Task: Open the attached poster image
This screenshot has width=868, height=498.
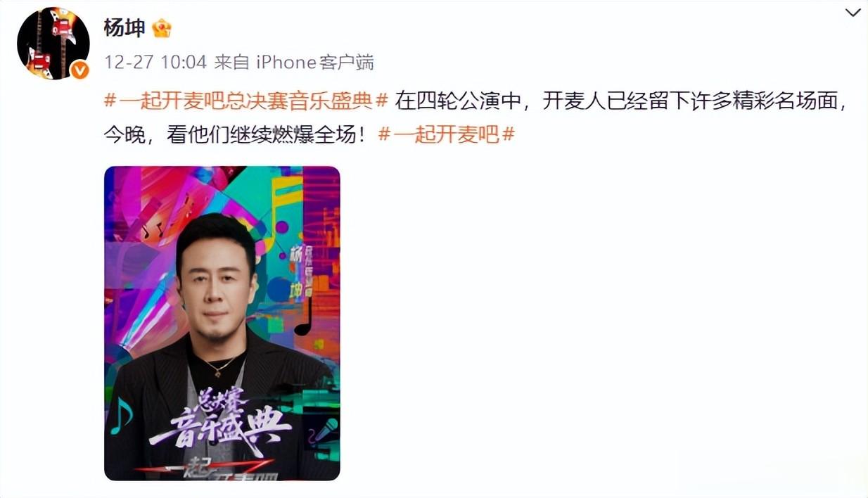Action: pos(222,324)
